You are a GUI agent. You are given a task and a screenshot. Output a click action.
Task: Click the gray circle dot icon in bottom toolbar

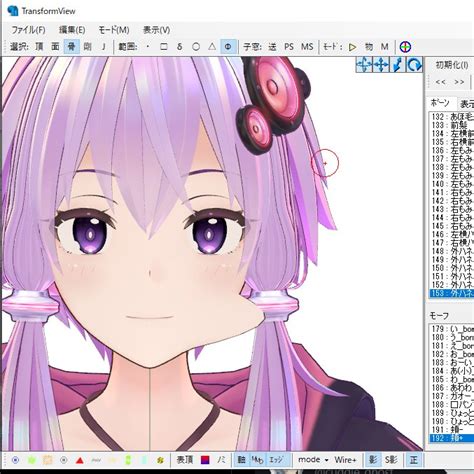pyautogui.click(x=64, y=460)
